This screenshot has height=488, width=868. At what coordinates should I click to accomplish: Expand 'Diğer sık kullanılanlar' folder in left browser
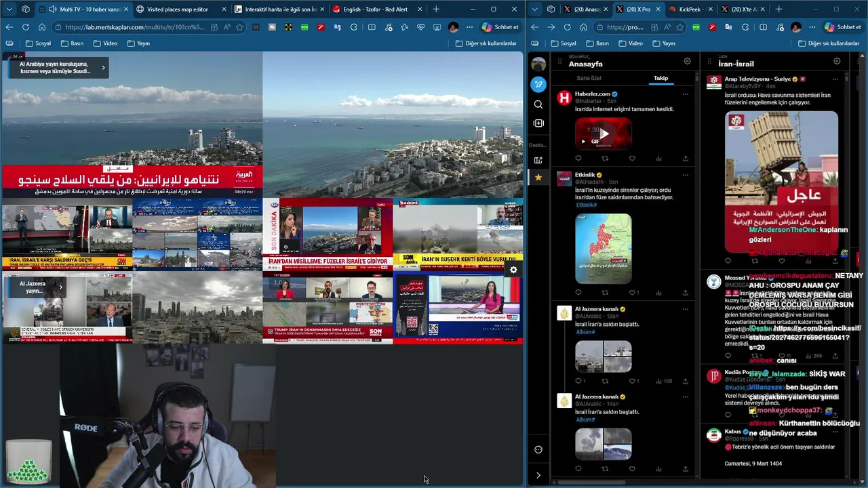[x=486, y=43]
